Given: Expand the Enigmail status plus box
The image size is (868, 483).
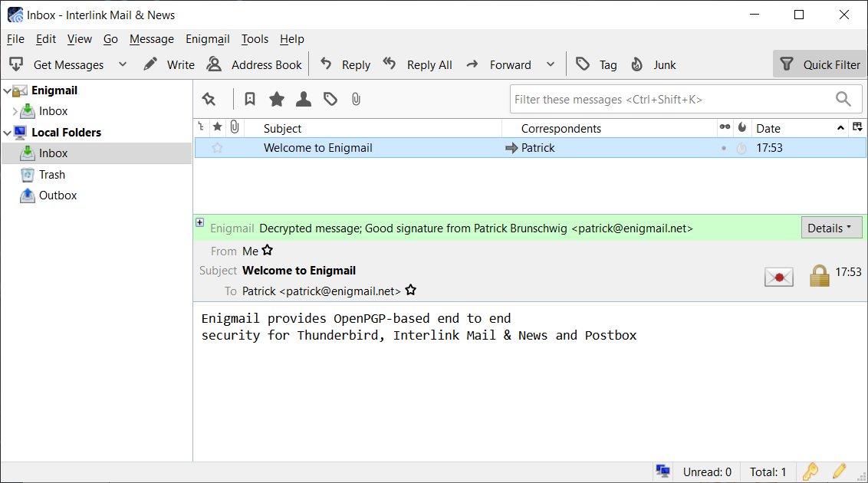Looking at the screenshot, I should tap(200, 222).
